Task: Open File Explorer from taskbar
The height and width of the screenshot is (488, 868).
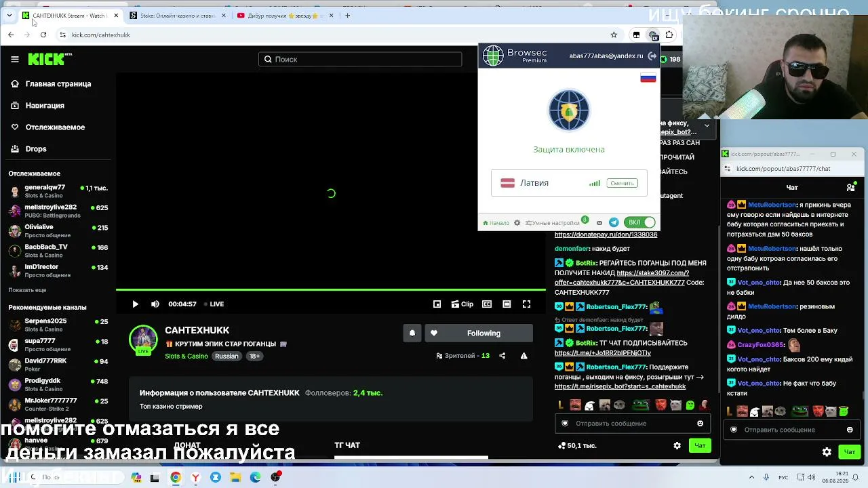Action: [235, 477]
